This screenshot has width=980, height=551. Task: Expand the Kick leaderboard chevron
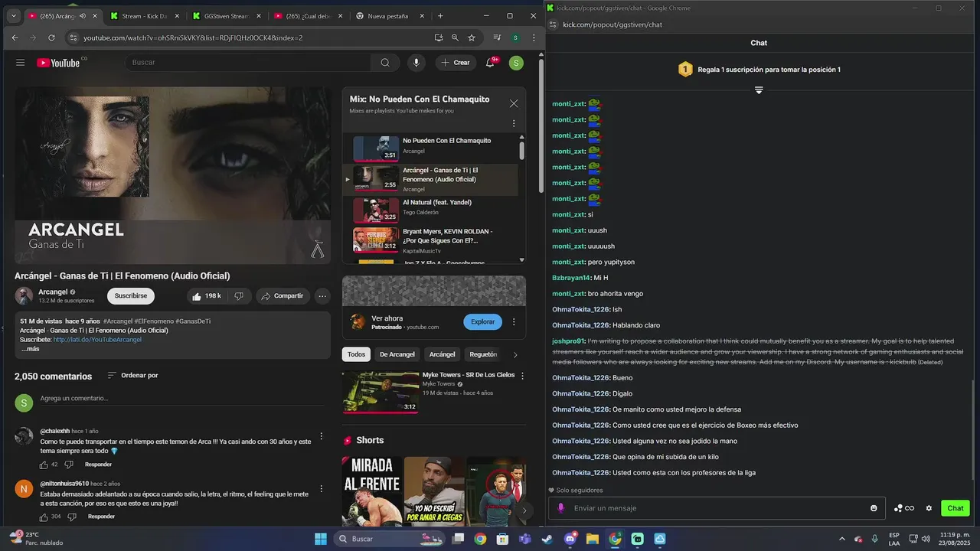click(x=759, y=90)
